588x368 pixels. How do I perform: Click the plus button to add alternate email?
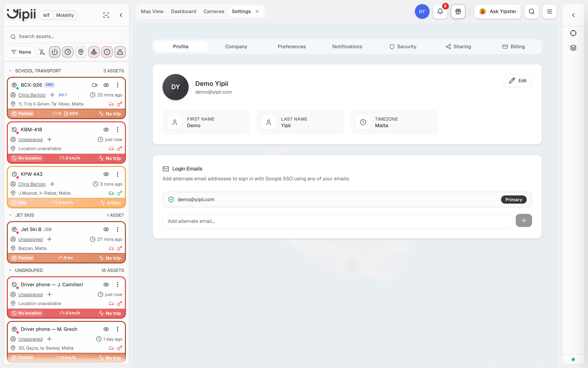coord(524,221)
